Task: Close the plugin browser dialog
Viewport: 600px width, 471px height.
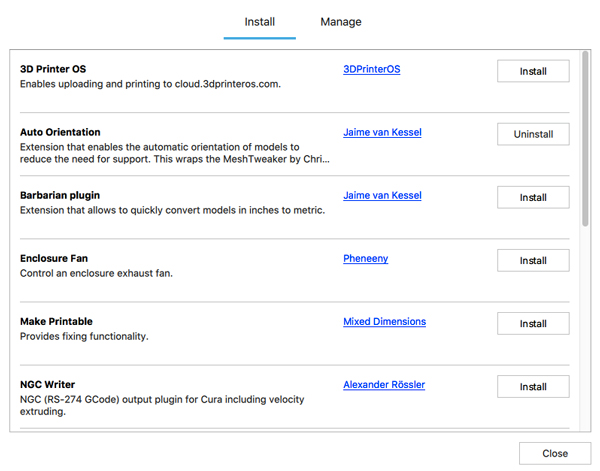Action: point(554,453)
